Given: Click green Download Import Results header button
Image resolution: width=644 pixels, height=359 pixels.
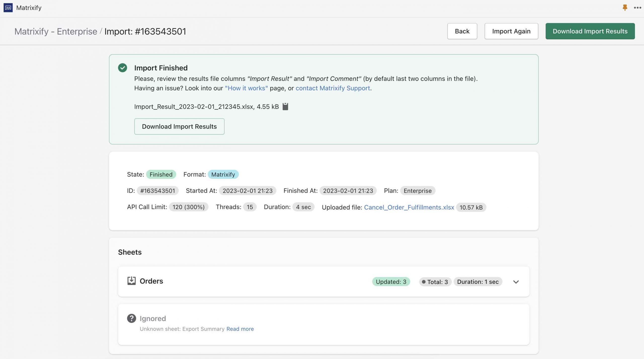Looking at the screenshot, I should point(590,31).
